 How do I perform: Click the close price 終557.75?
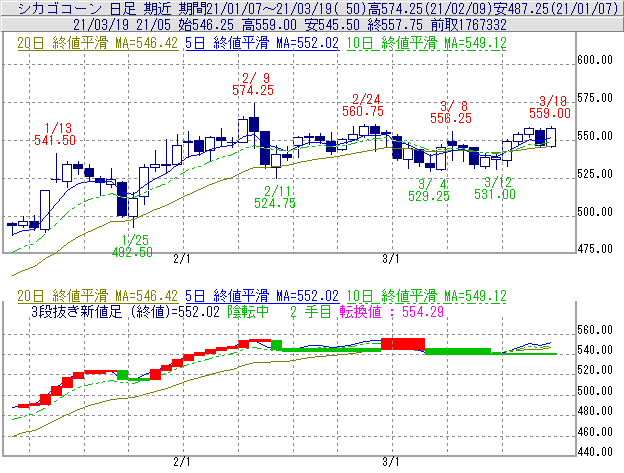pos(395,25)
